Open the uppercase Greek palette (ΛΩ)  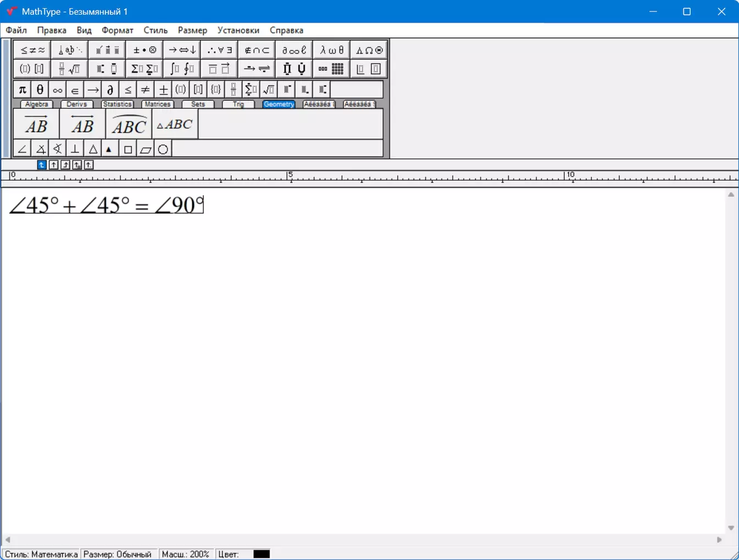click(x=369, y=50)
